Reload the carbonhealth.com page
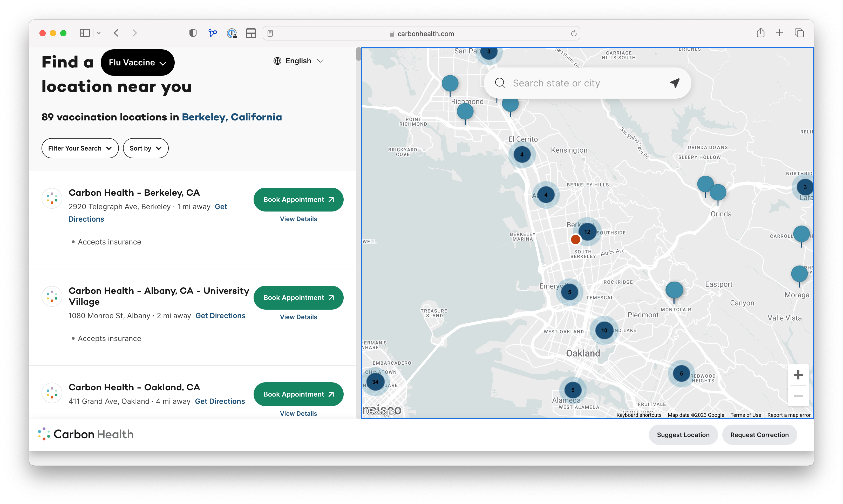 [x=574, y=33]
